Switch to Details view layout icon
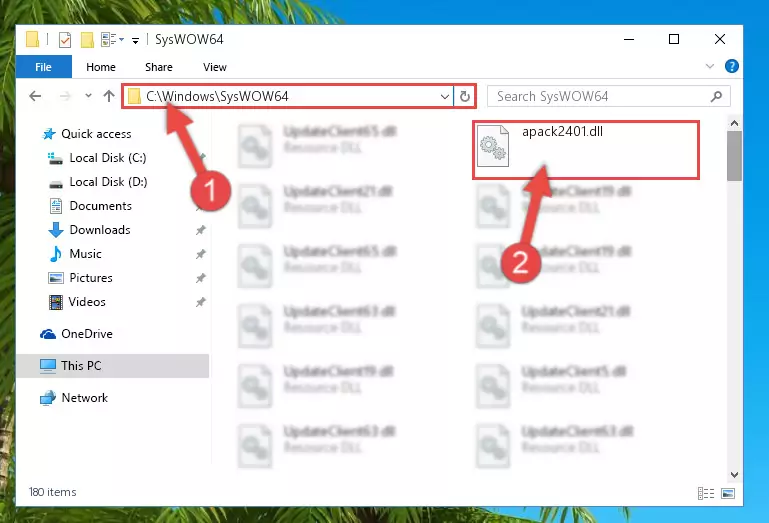Image resolution: width=769 pixels, height=523 pixels. pyautogui.click(x=706, y=493)
